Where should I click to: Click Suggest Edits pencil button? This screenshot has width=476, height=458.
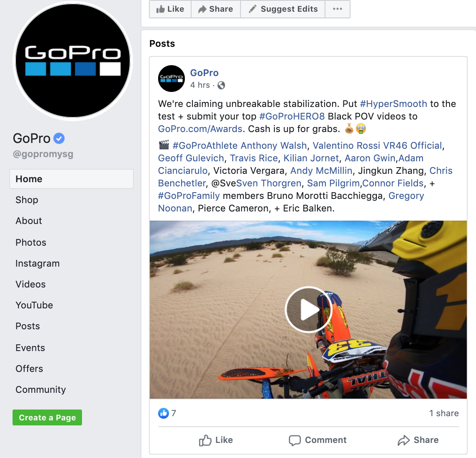[283, 9]
